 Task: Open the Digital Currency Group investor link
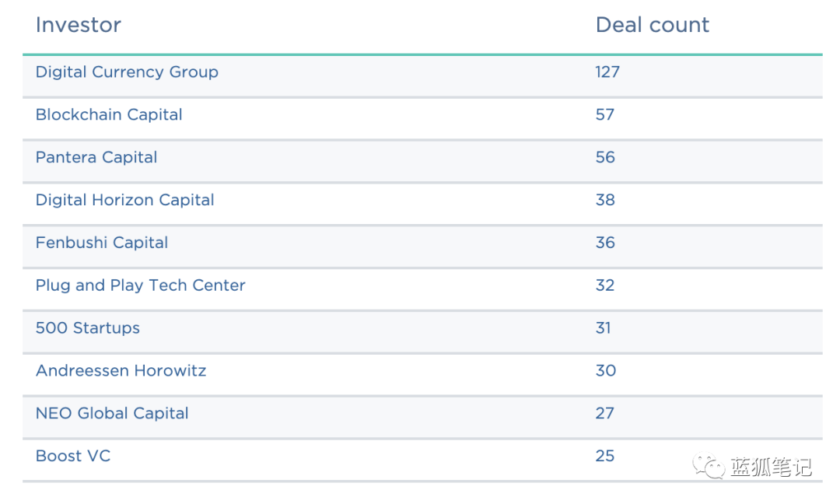click(127, 72)
